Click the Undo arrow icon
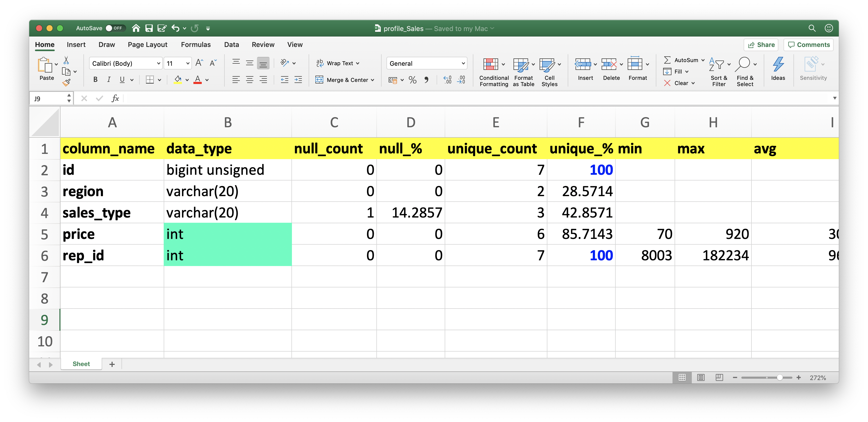The image size is (868, 422). (175, 28)
